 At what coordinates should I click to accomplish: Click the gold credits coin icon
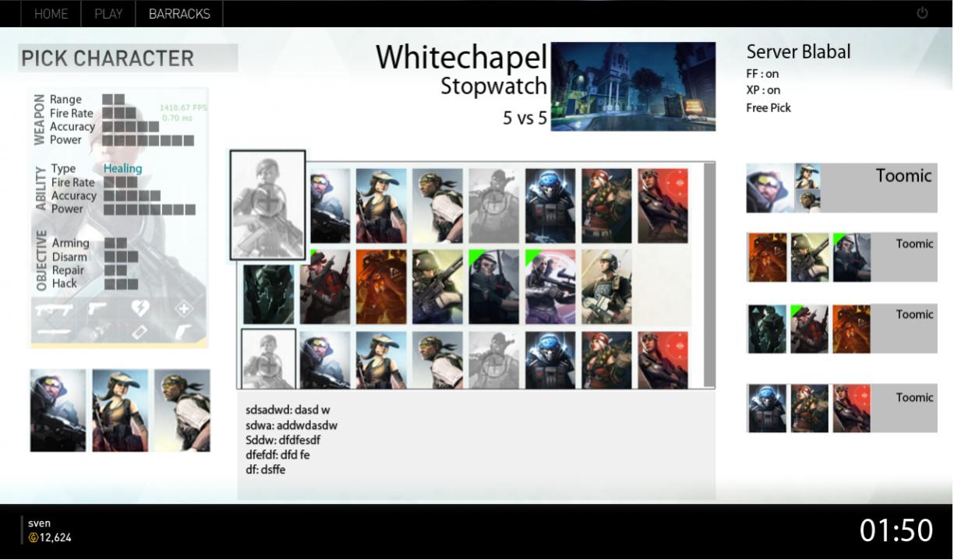coord(33,537)
